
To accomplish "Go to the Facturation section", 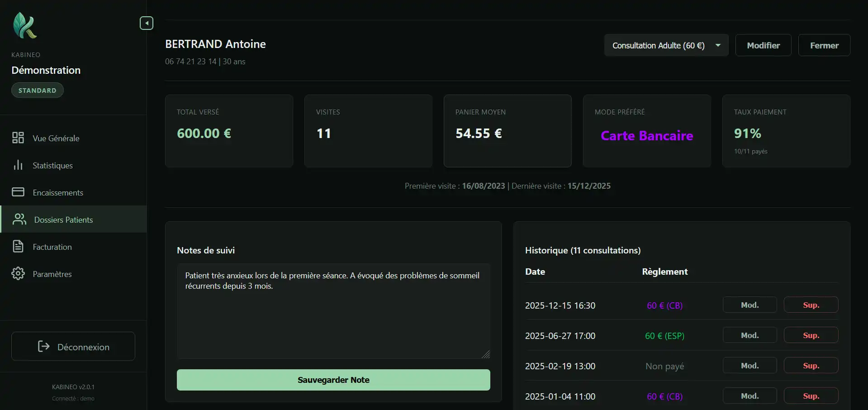I will 52,247.
